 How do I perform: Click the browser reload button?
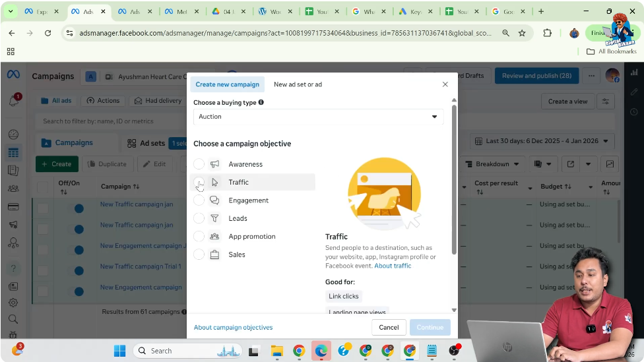click(x=48, y=33)
